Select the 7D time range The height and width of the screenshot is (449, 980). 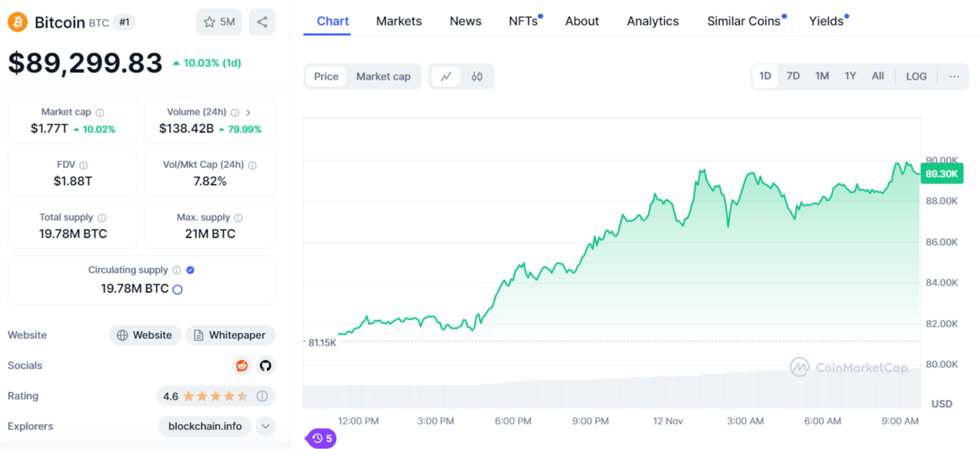point(794,76)
